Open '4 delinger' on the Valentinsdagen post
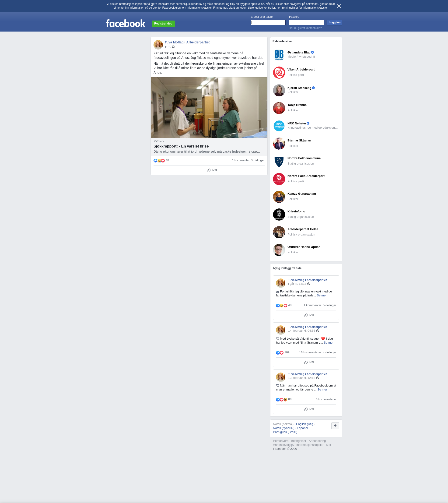Screen dimensions: 448x503 [x=329, y=352]
